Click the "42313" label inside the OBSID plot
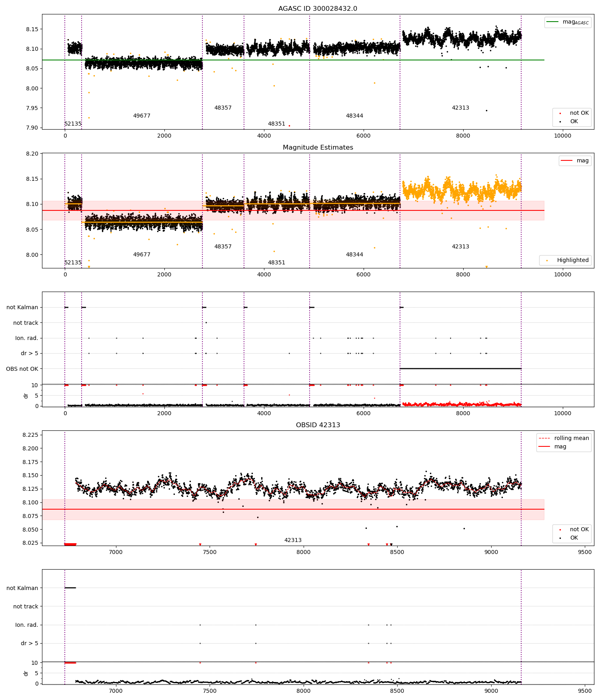The width and height of the screenshot is (600, 700). 293,540
